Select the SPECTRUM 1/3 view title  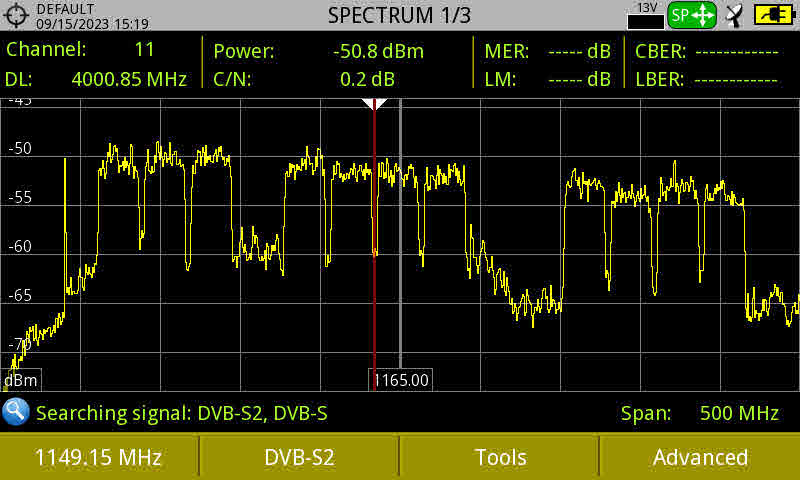click(399, 15)
